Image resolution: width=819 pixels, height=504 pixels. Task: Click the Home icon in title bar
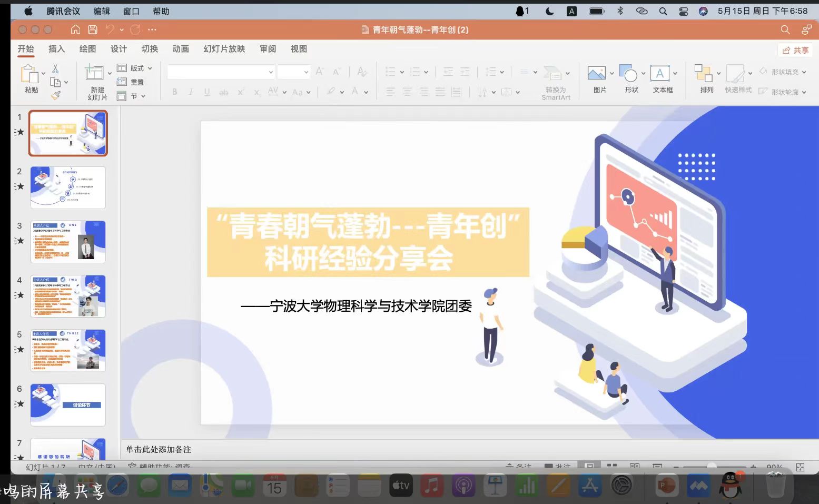pos(76,29)
